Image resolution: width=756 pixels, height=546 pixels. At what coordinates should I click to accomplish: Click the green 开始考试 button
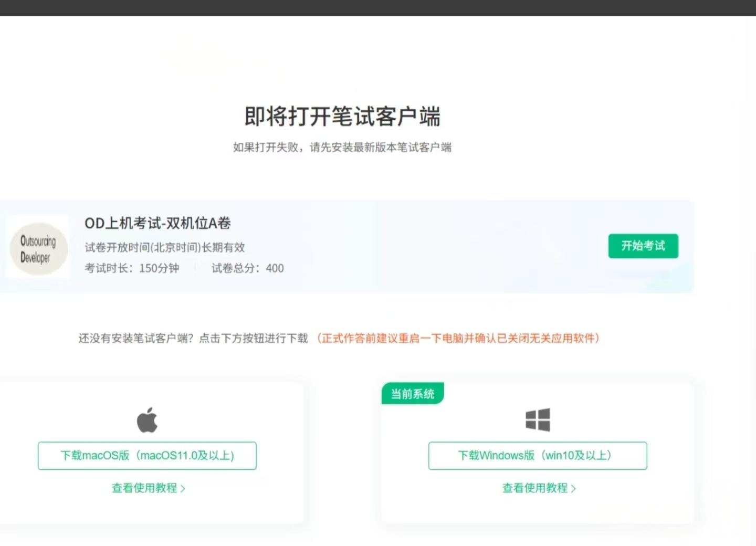643,246
